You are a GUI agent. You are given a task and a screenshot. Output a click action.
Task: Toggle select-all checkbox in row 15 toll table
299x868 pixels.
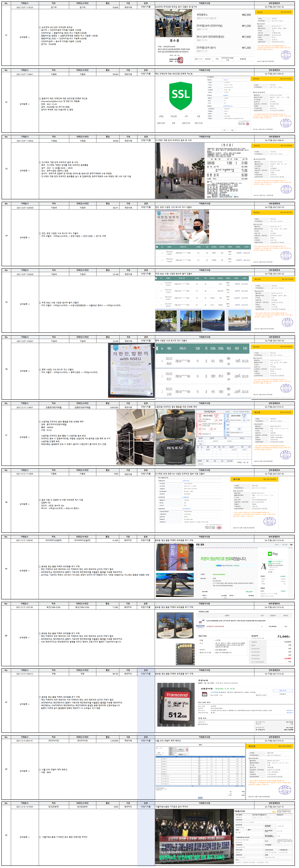point(157,278)
